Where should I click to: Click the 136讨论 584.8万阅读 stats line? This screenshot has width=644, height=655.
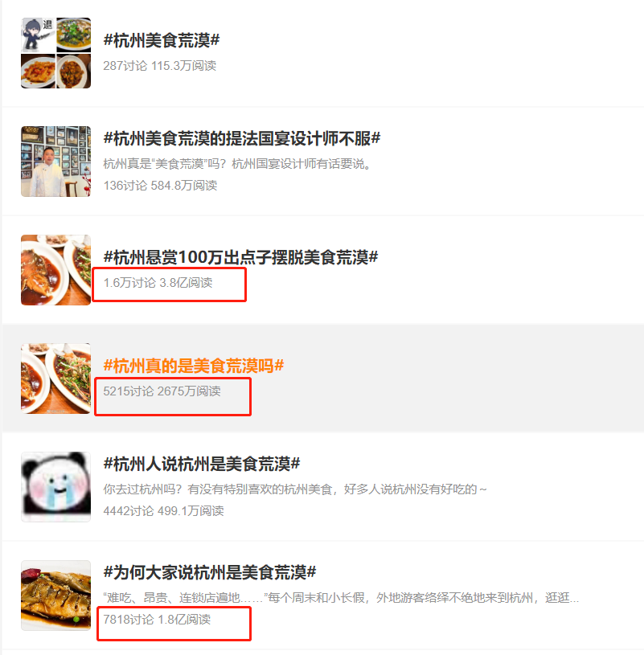coord(160,186)
